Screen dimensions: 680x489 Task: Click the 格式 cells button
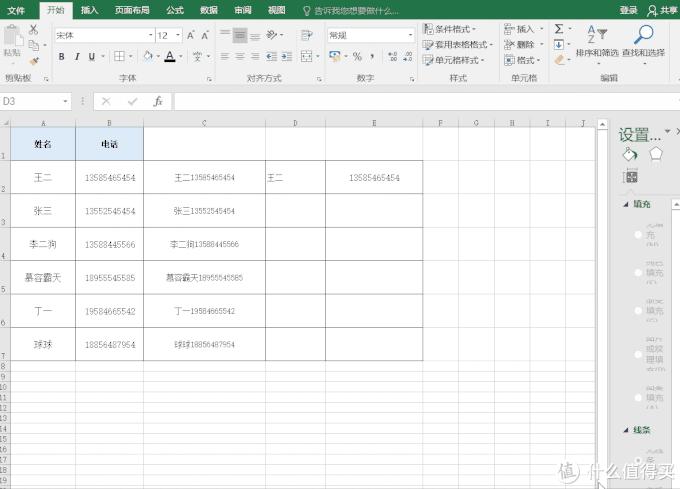(522, 60)
